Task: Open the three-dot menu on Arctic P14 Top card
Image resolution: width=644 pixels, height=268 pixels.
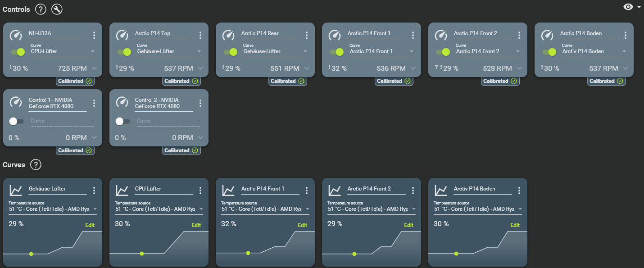Action: tap(200, 35)
